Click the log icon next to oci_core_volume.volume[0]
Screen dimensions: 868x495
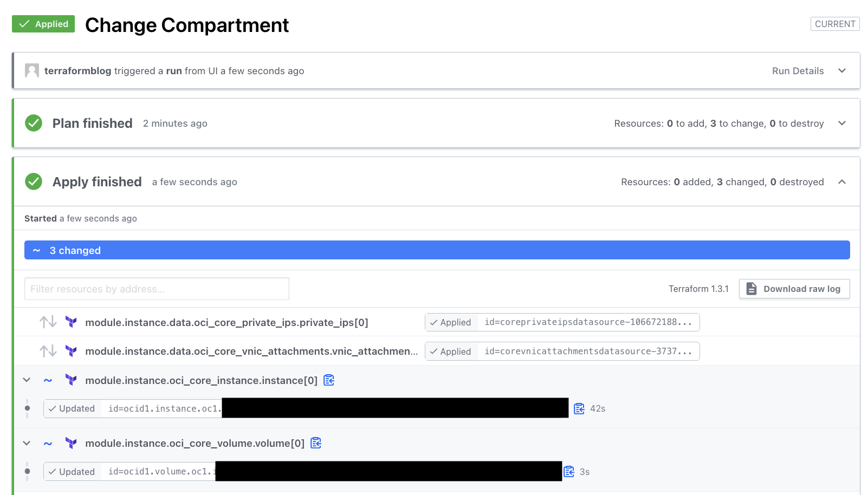pos(316,443)
